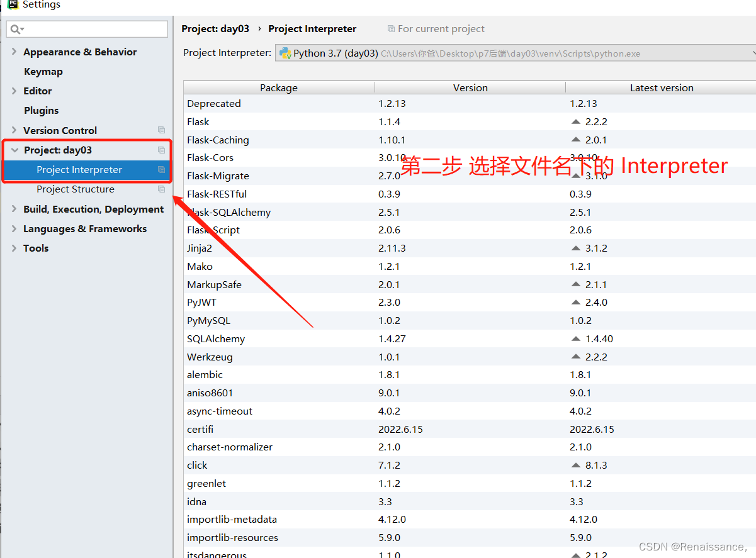756x558 pixels.
Task: Expand Build, Execution, Deployment section
Action: (x=14, y=209)
